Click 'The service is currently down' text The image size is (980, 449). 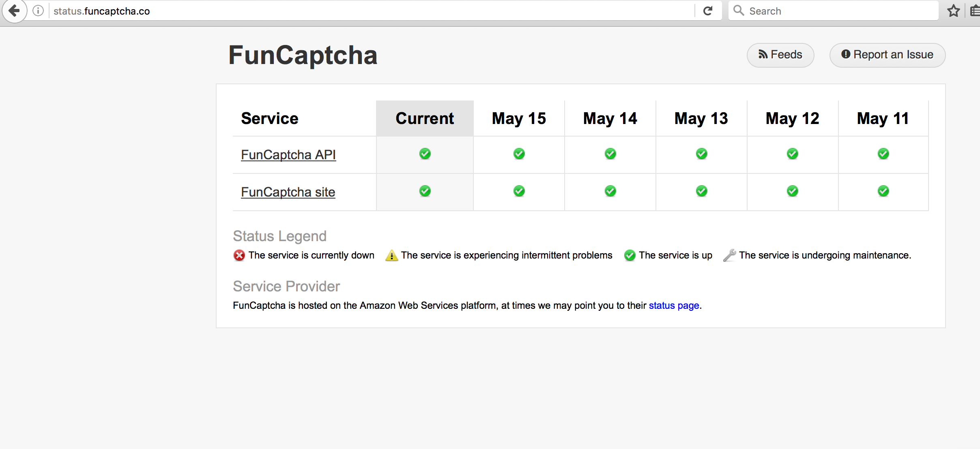(312, 255)
